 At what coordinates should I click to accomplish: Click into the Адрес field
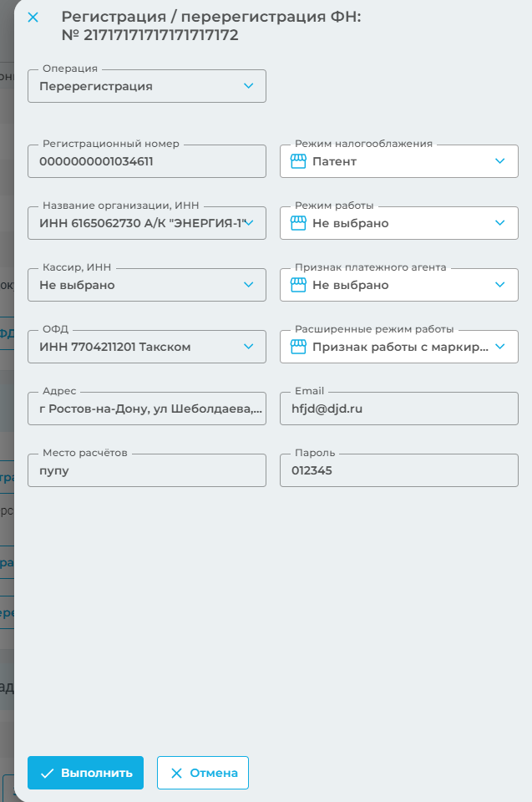tap(146, 409)
